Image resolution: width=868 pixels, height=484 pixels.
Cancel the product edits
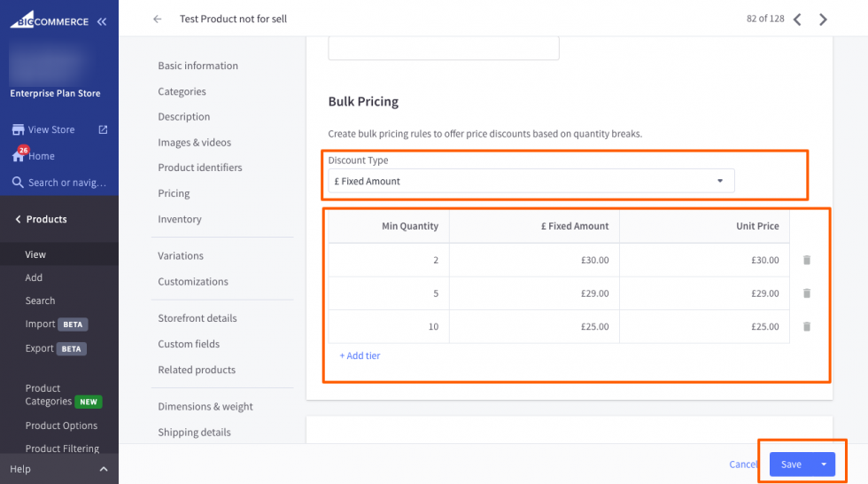pyautogui.click(x=743, y=464)
